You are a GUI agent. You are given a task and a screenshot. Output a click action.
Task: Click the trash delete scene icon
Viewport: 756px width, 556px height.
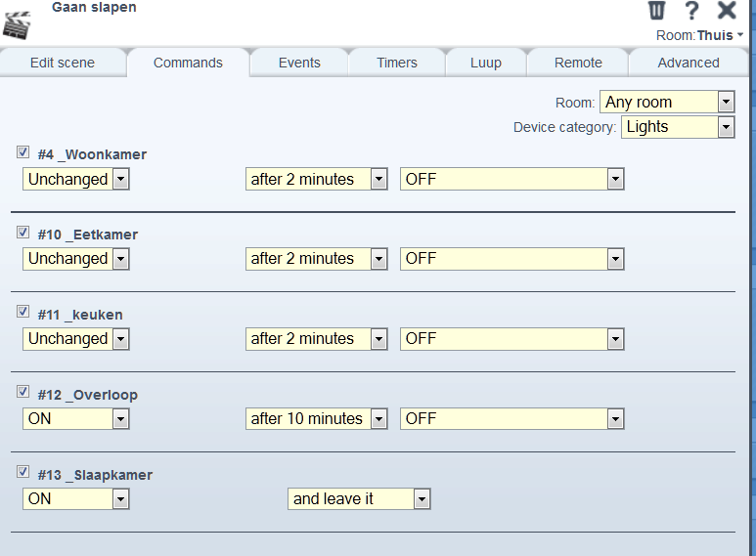pyautogui.click(x=657, y=11)
